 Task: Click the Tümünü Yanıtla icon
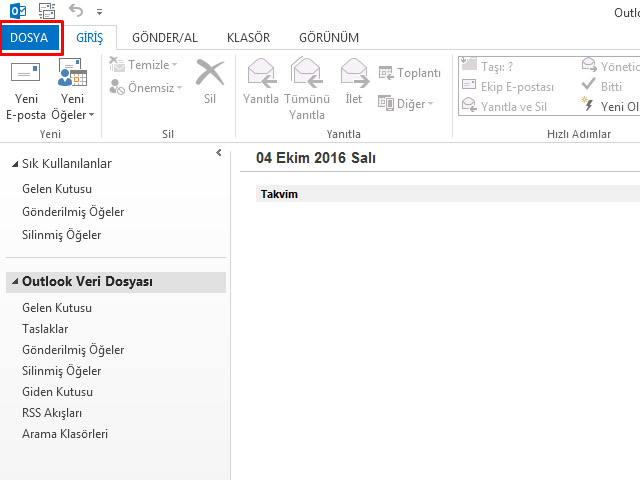307,78
